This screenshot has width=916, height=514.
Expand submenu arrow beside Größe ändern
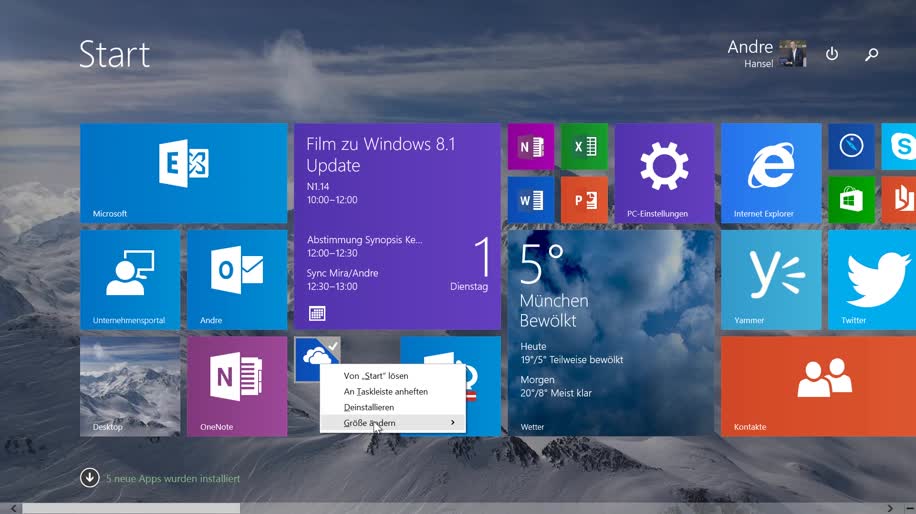tap(453, 422)
